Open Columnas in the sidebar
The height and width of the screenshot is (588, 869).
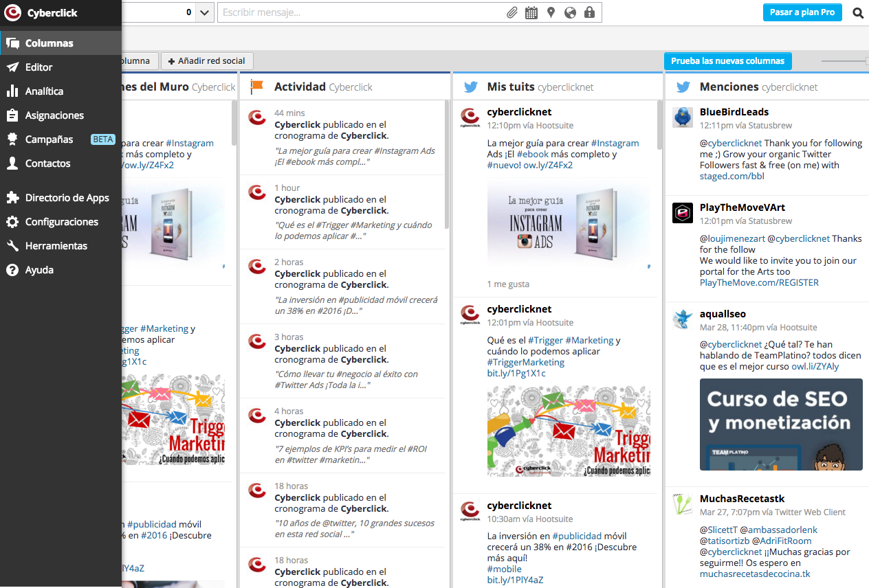click(x=60, y=43)
